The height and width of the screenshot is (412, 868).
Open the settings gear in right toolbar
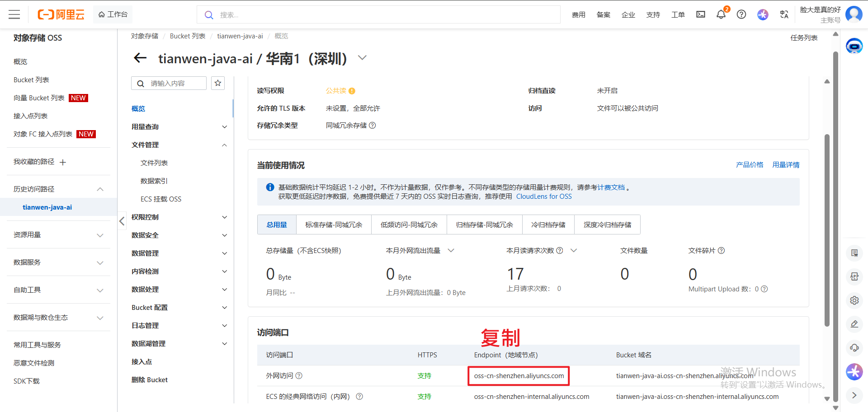pos(854,300)
